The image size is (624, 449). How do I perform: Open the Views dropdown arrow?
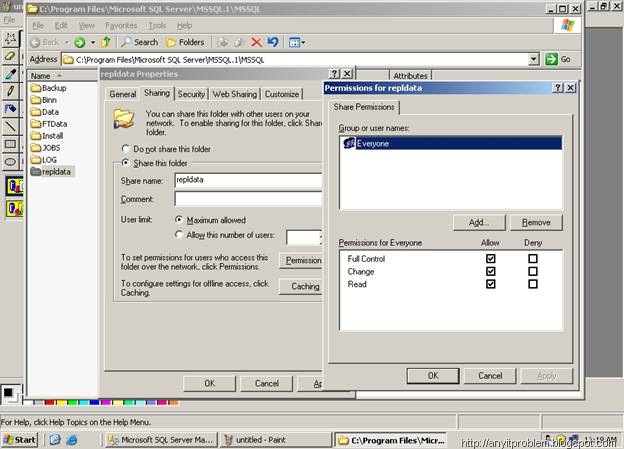coord(303,43)
